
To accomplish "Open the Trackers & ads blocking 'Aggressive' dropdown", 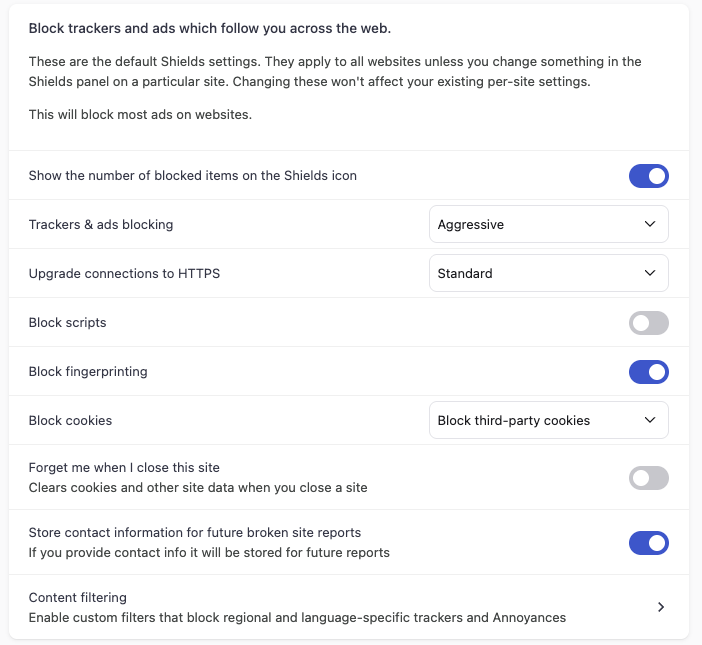I will (x=548, y=225).
